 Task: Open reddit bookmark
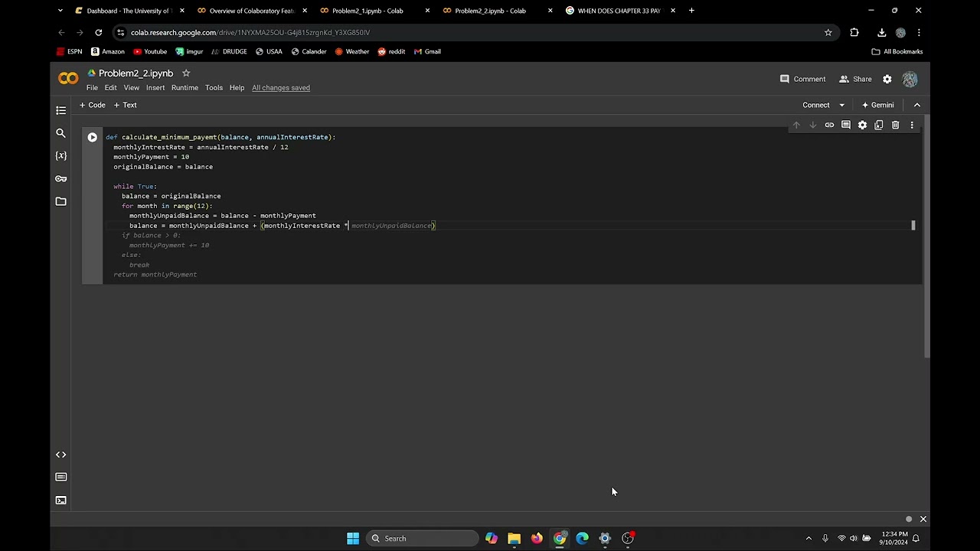(390, 51)
